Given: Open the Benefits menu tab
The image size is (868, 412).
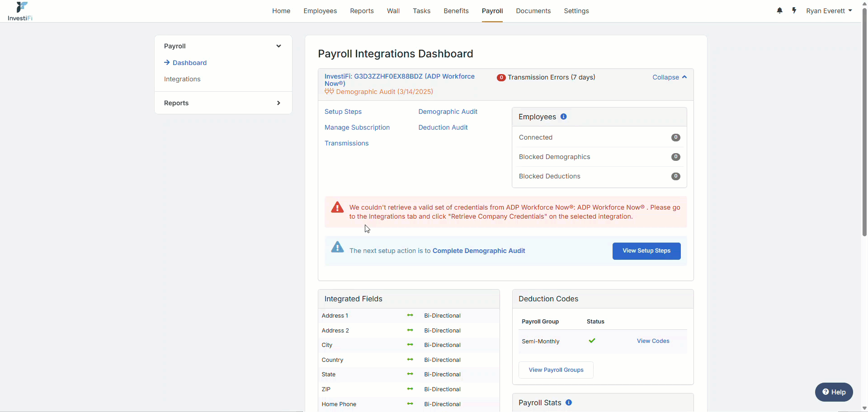Looking at the screenshot, I should click(x=456, y=11).
